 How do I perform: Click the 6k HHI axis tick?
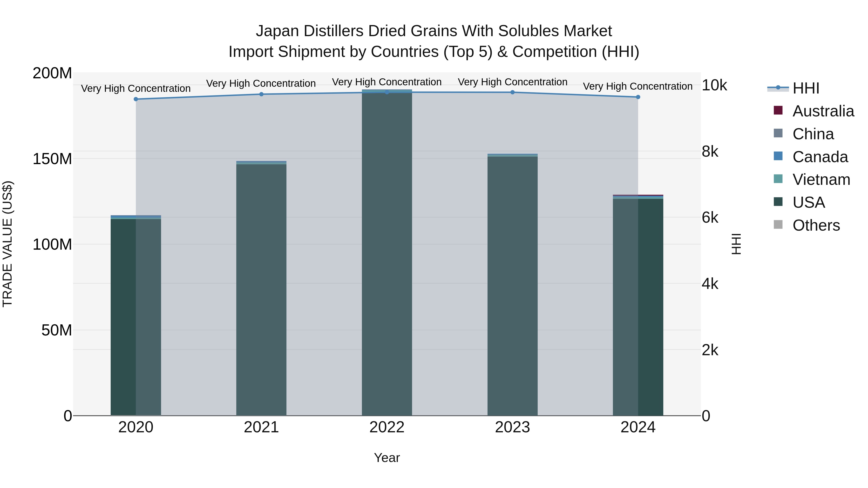[710, 218]
